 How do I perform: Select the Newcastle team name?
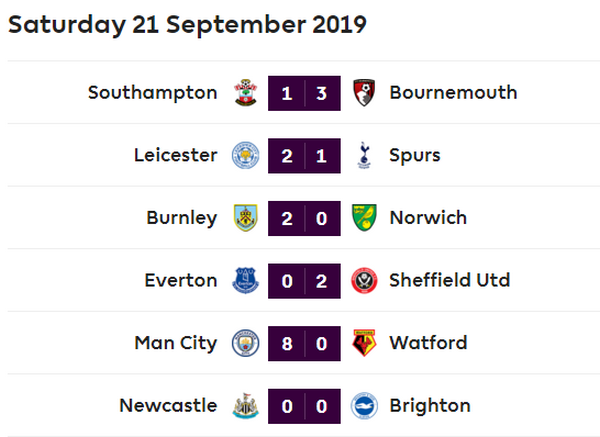(167, 405)
